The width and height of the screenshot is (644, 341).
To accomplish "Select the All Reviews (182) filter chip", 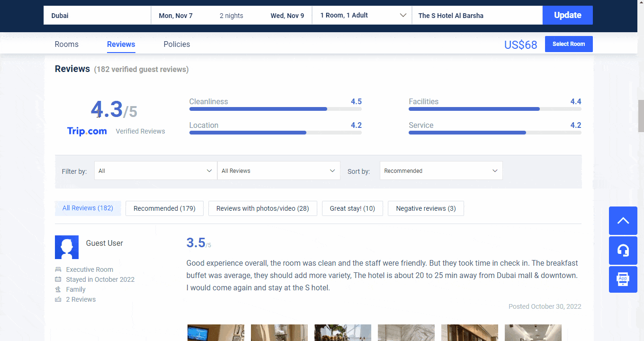I will click(88, 208).
